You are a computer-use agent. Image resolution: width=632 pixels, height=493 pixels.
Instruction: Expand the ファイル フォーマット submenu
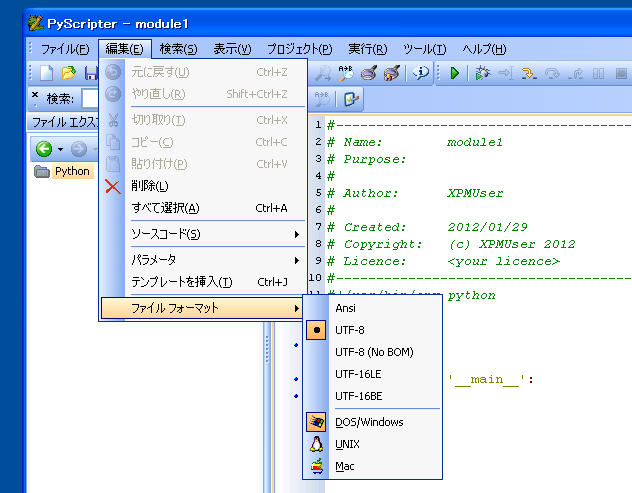202,308
